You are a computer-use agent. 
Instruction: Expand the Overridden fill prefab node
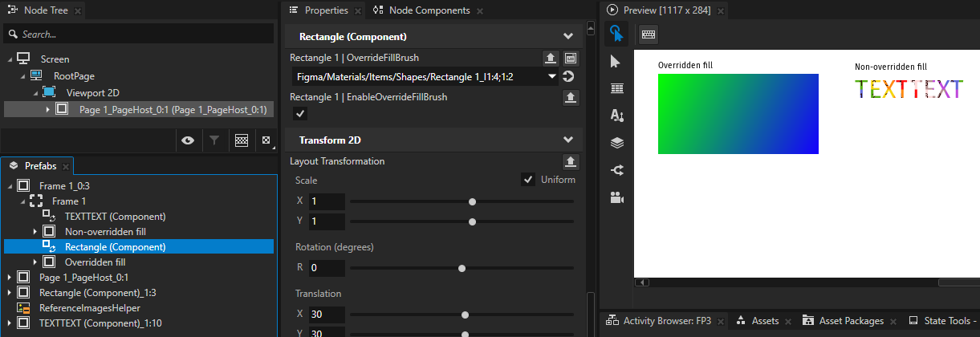click(35, 262)
